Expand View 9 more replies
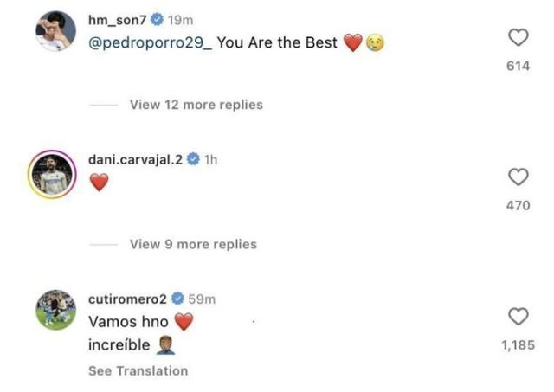 click(x=193, y=244)
